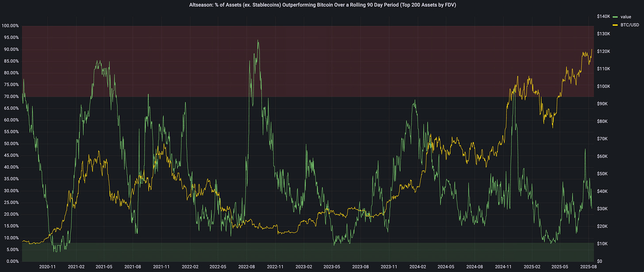Click the $140K right axis label

603,16
